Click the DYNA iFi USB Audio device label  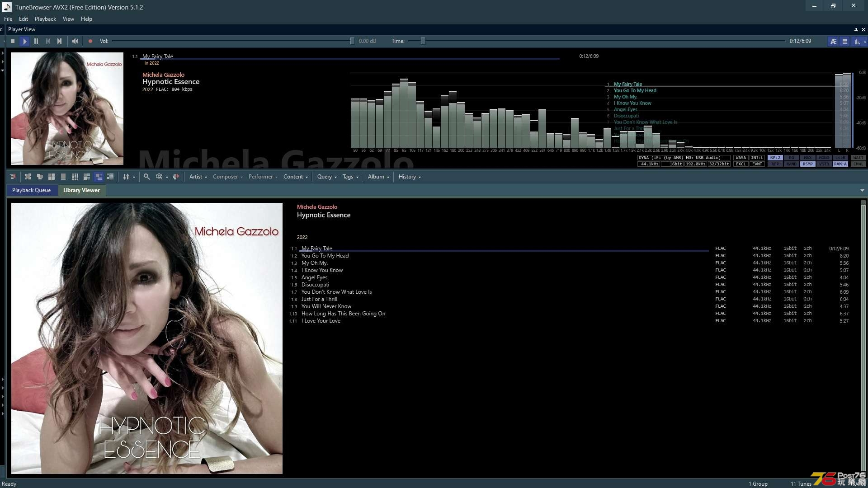(684, 158)
